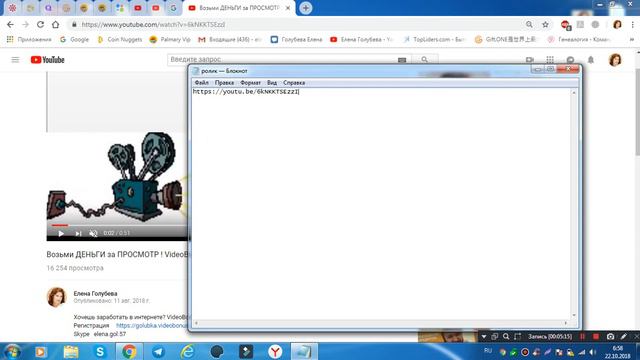Reload the YouTube page
Viewport: 640px width, 360px height.
coord(40,24)
